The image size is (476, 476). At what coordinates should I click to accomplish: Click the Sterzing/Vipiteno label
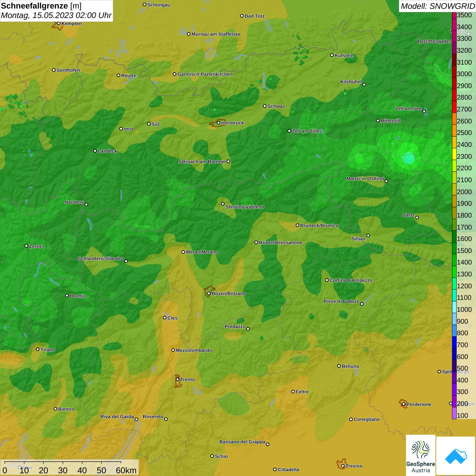coord(245,207)
